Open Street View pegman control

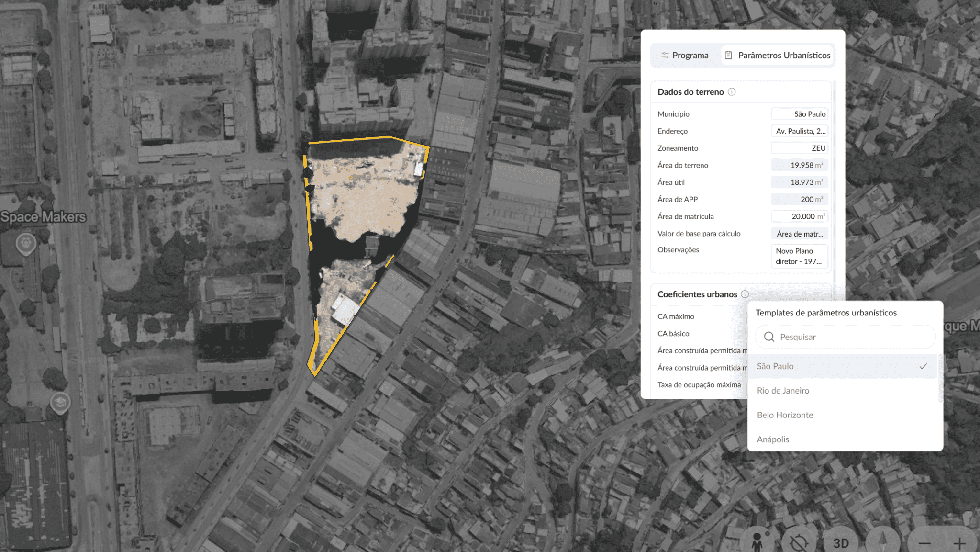pos(757,542)
